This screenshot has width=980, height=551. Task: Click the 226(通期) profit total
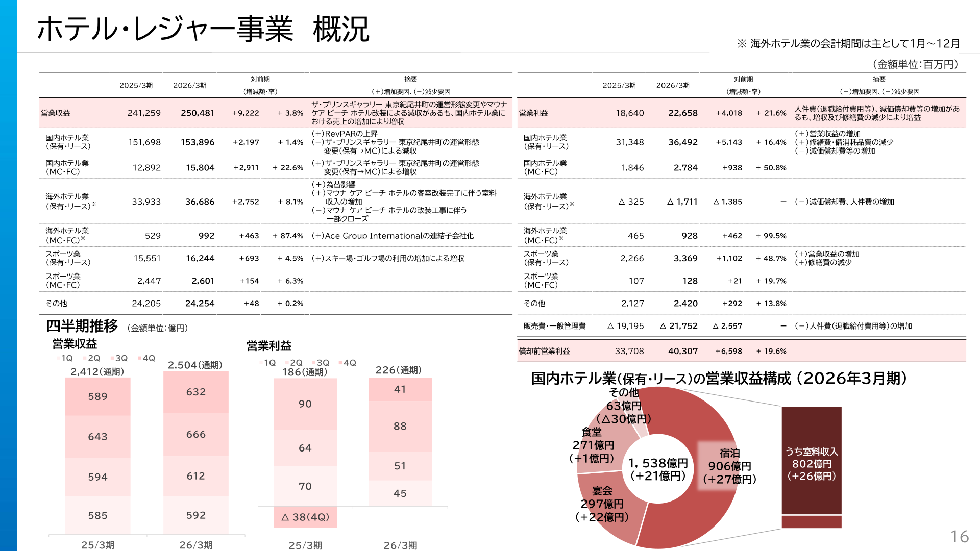coord(399,370)
